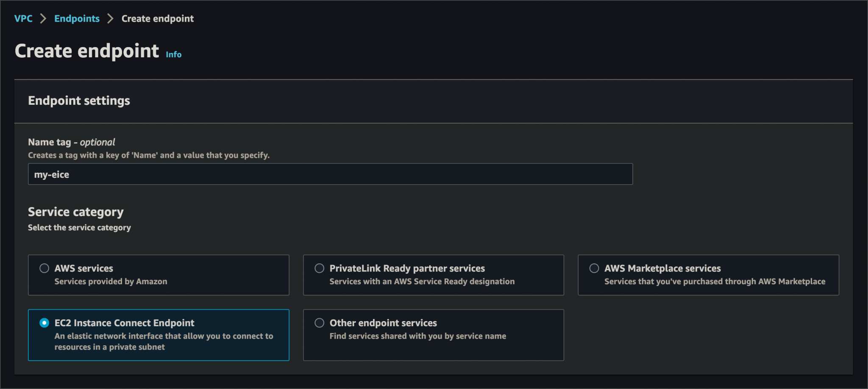Screen dimensions: 868x389
Task: Click the Endpoint settings section heading
Action: (x=79, y=101)
